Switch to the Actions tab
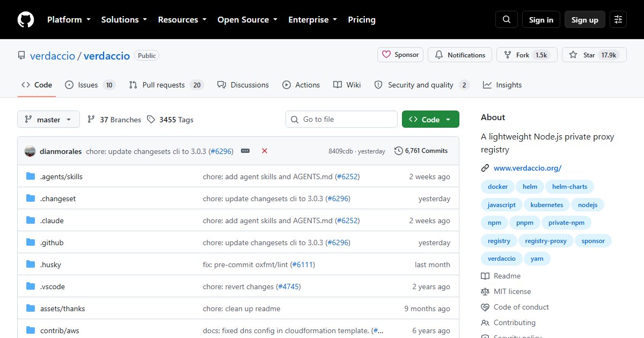The image size is (644, 338). click(301, 85)
